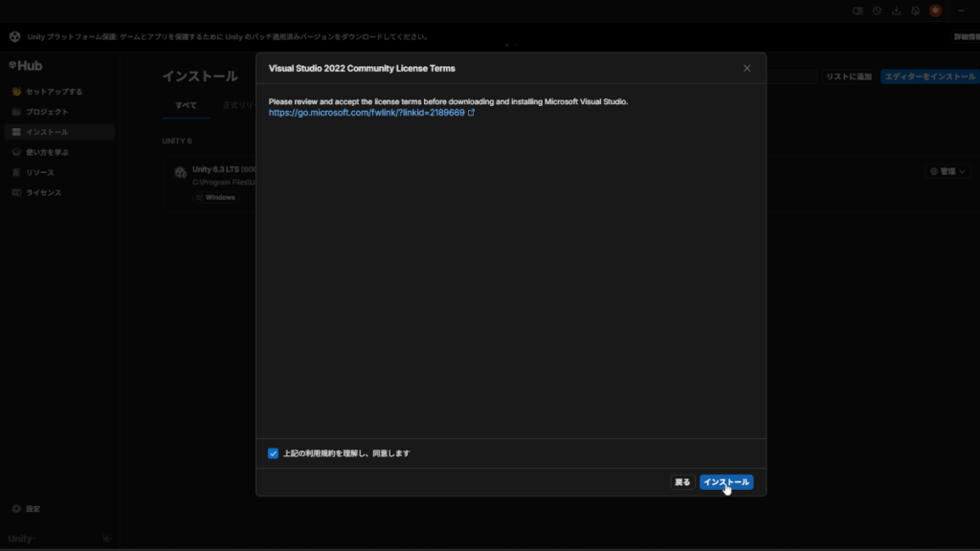980x551 pixels.
Task: Open ライセンス in the sidebar
Action: [x=43, y=192]
